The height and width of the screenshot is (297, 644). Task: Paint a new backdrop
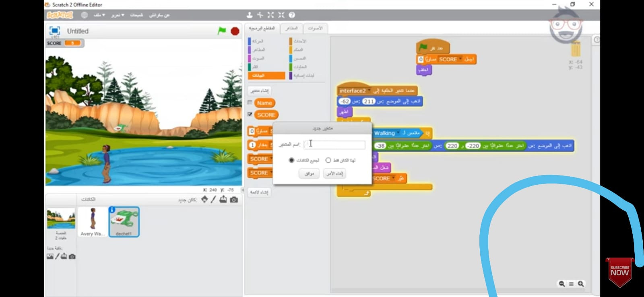coord(57,256)
